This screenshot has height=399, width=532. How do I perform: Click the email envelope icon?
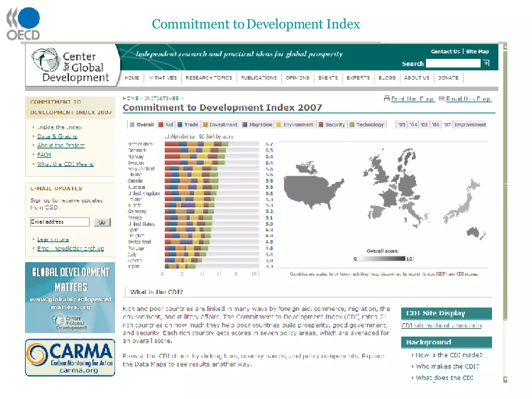pyautogui.click(x=442, y=98)
